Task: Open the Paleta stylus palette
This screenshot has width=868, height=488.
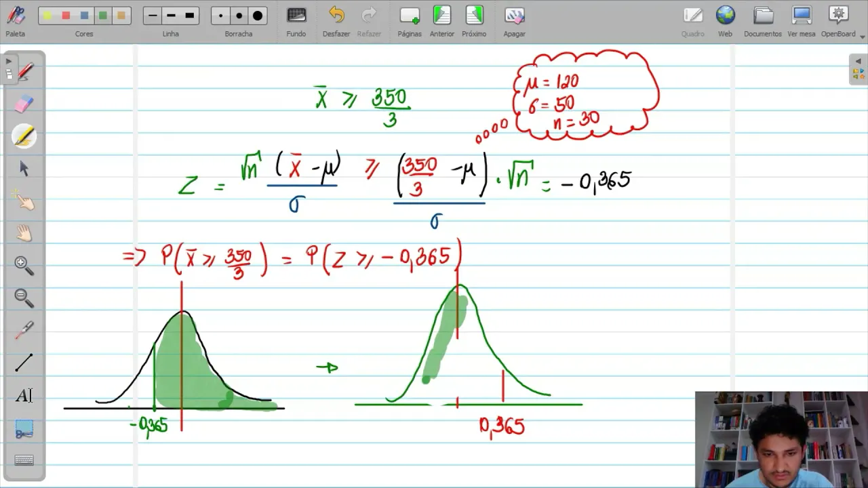Action: 15,21
